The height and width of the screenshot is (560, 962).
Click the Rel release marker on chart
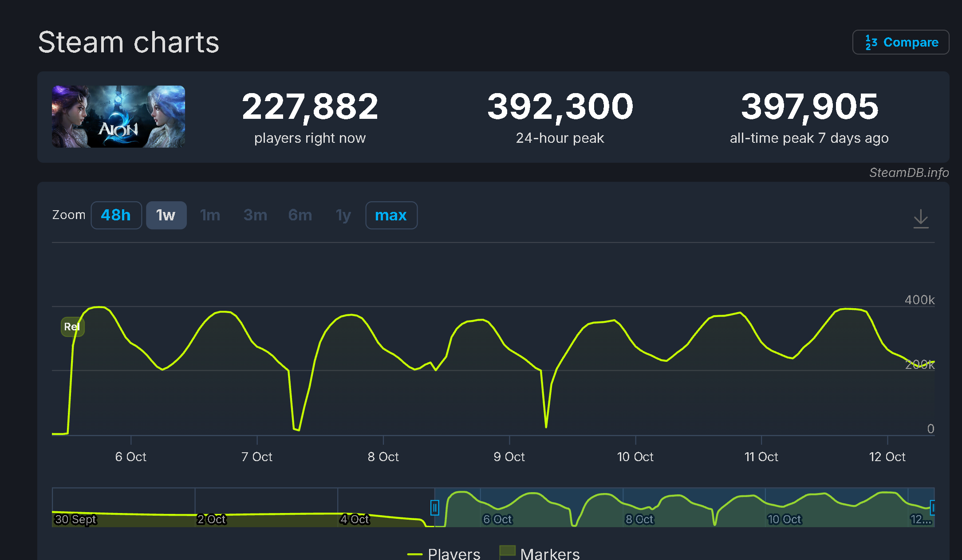[x=72, y=327]
